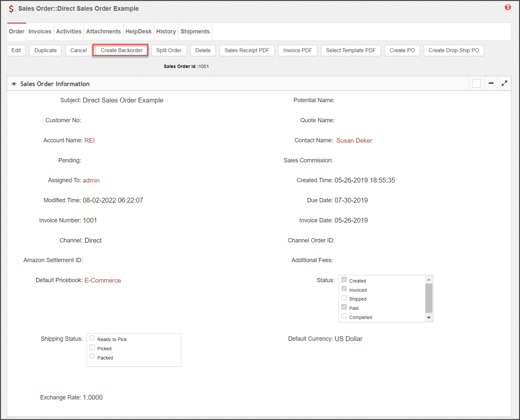Open the Order tab
This screenshot has height=420, width=520.
(x=16, y=32)
